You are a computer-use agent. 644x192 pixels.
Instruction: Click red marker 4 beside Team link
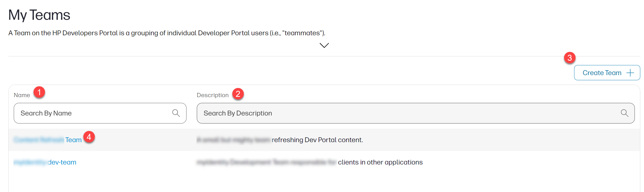89,137
